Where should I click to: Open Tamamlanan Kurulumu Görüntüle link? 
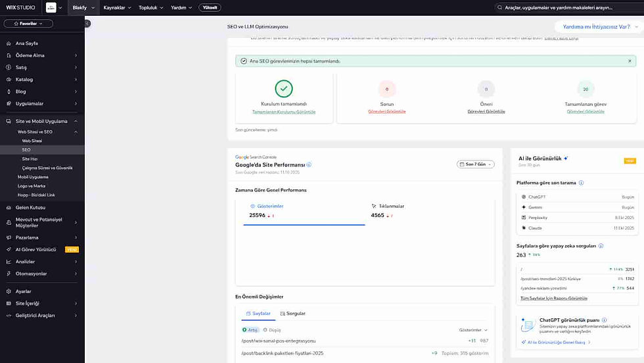[284, 112]
